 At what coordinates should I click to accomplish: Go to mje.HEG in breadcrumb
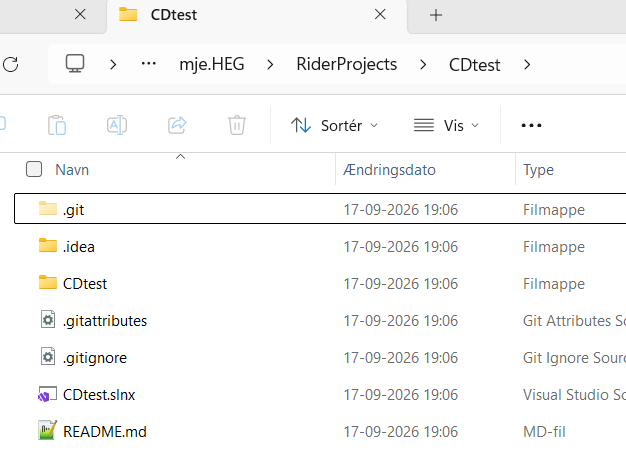(x=212, y=64)
